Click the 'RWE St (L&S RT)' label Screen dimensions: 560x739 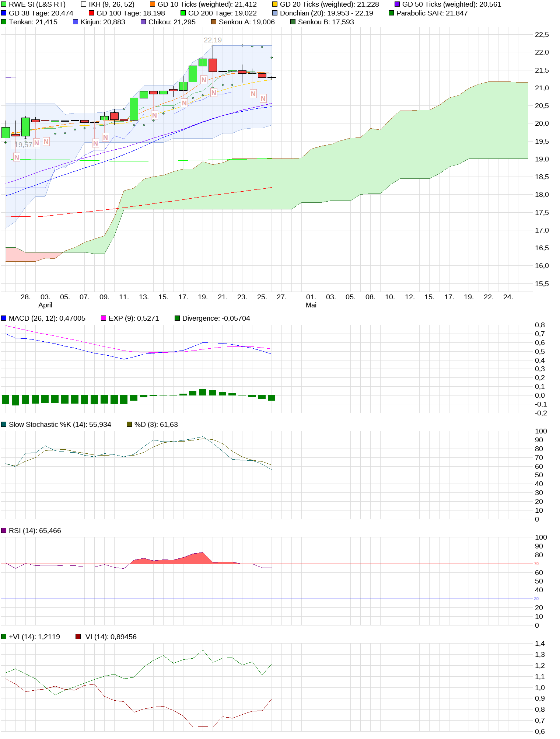click(37, 4)
